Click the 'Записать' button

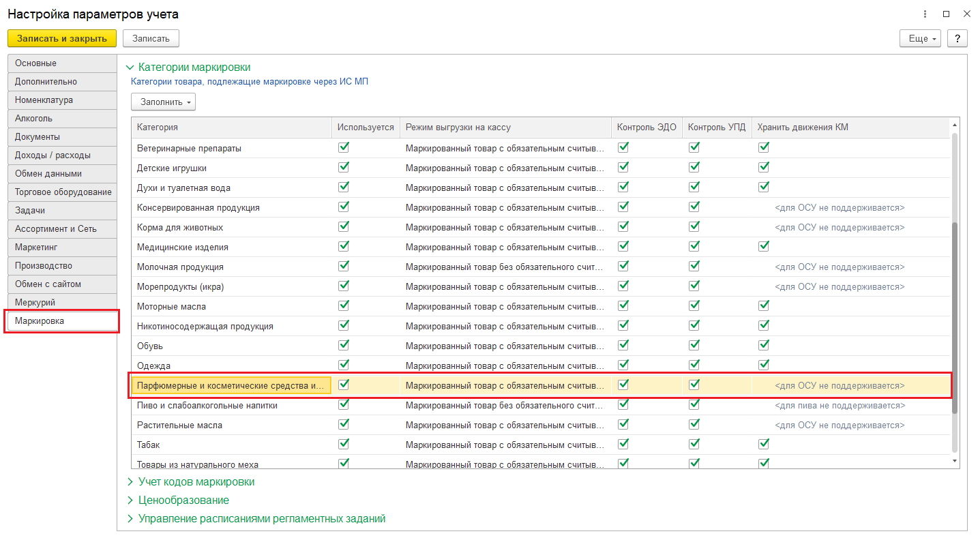[151, 38]
